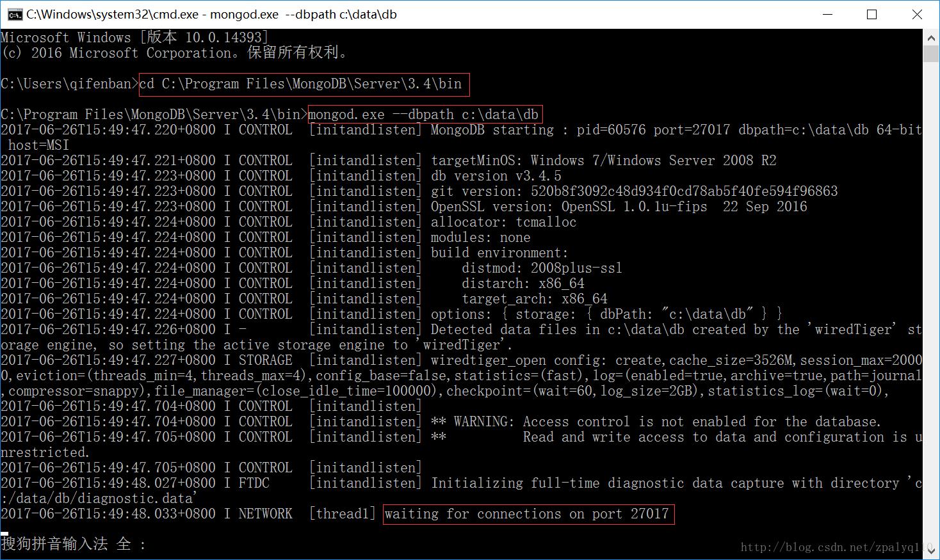Screen dimensions: 940x560
Task: Click the typed 'mongod.exe --dbpath c:\data\db' command
Action: point(423,115)
